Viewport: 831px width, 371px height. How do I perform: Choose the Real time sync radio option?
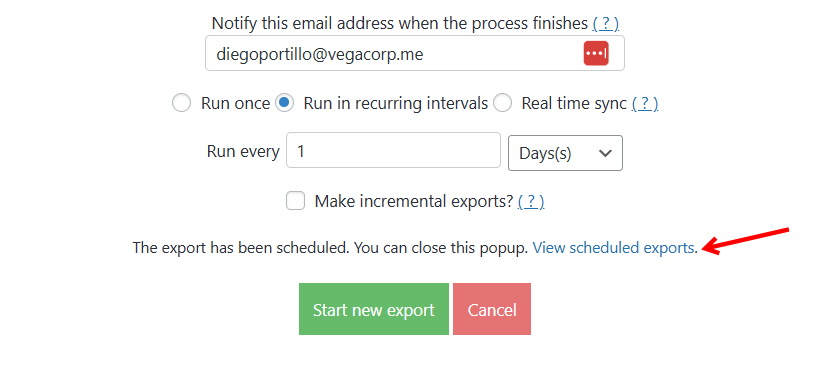point(502,103)
